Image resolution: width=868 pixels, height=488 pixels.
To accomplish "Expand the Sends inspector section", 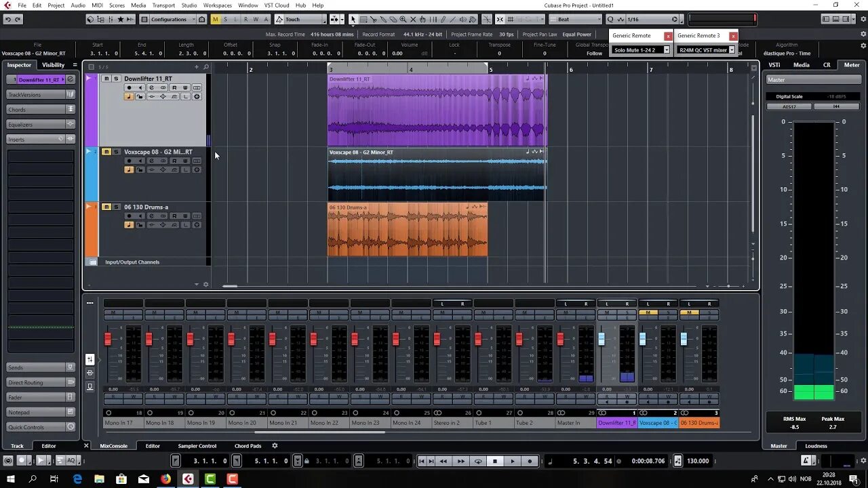I will click(41, 367).
